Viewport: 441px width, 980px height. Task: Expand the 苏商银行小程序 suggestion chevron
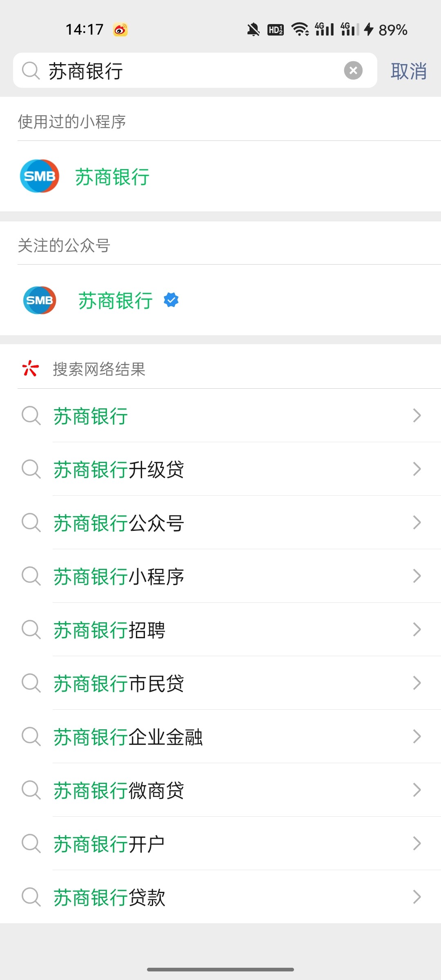(x=416, y=576)
